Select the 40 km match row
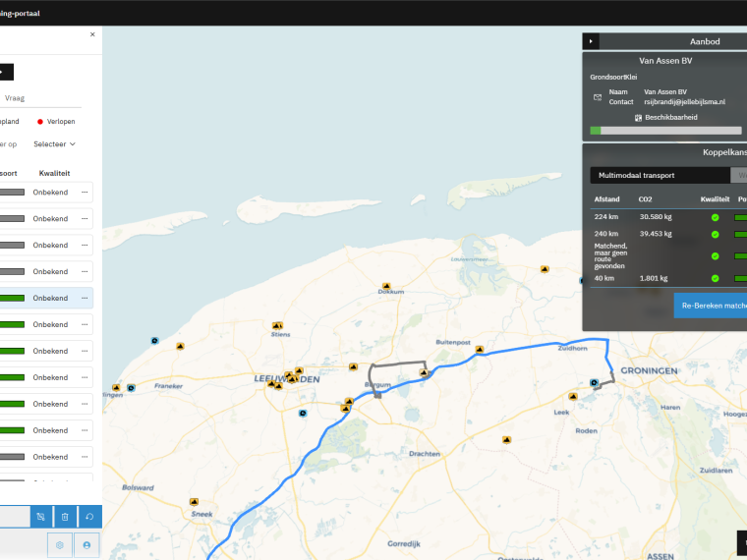 tap(668, 279)
